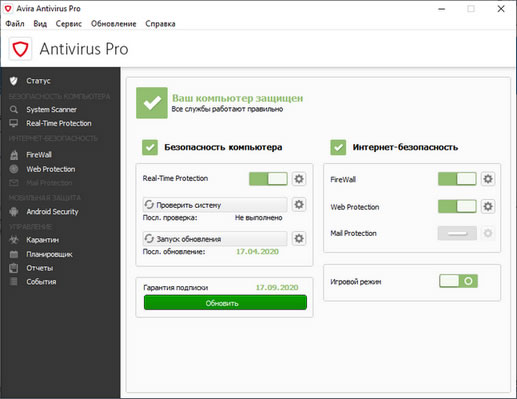This screenshot has height=399, width=517.
Task: Open Web Protection settings gear
Action: click(x=488, y=206)
